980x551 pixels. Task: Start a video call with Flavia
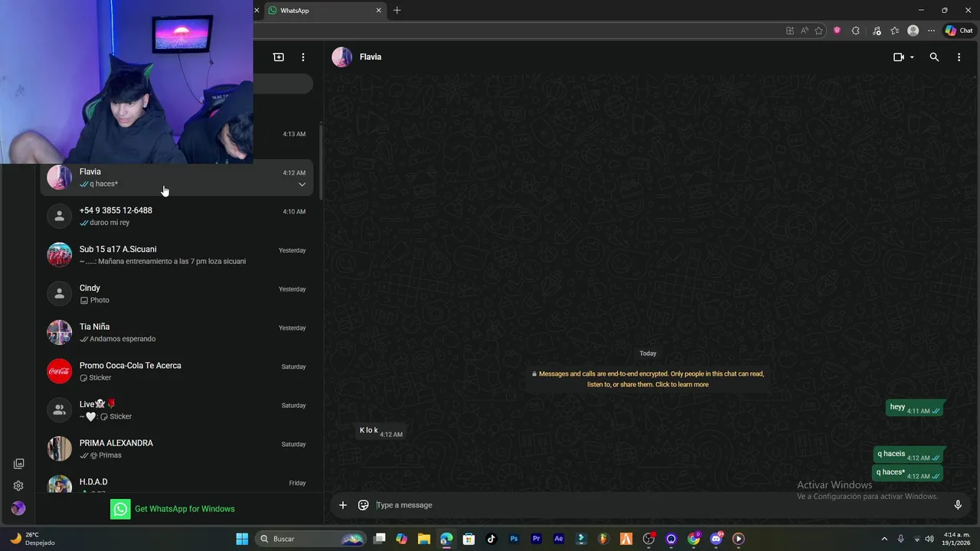coord(899,57)
